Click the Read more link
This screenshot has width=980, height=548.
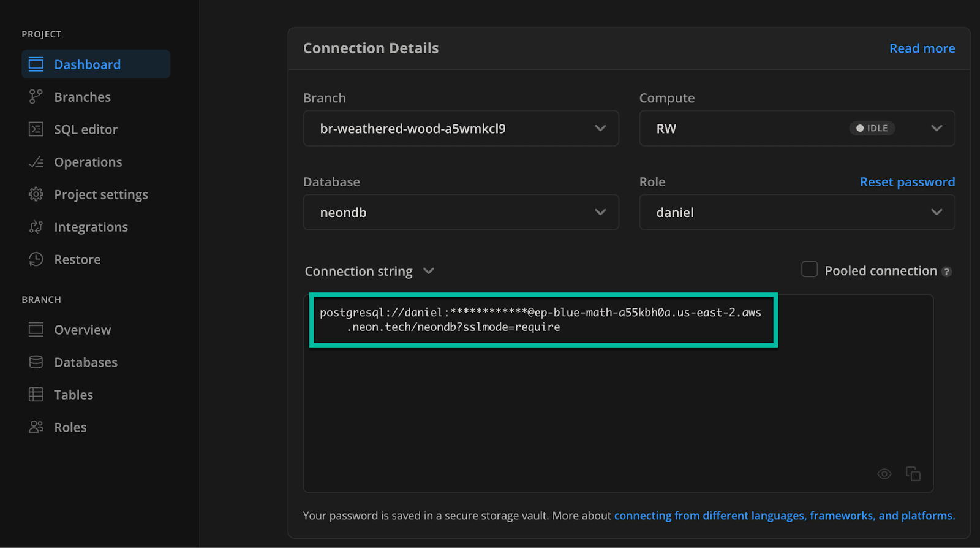tap(922, 48)
